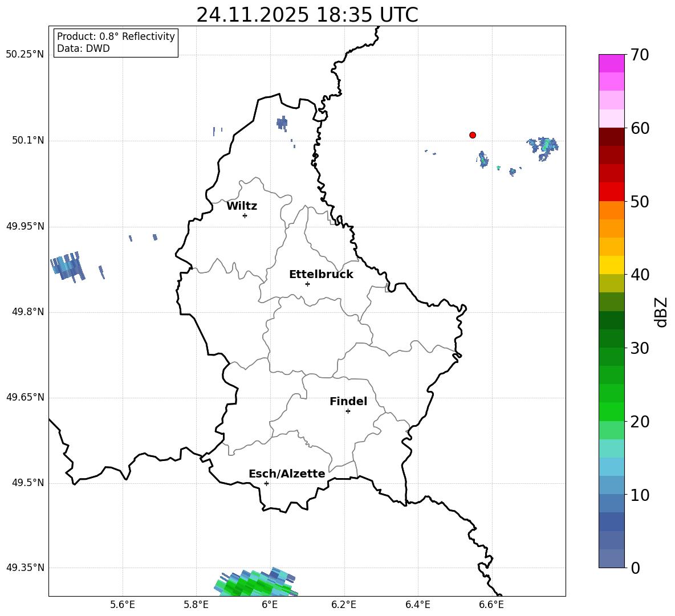Click the 70 colorbar tick value

pos(640,55)
